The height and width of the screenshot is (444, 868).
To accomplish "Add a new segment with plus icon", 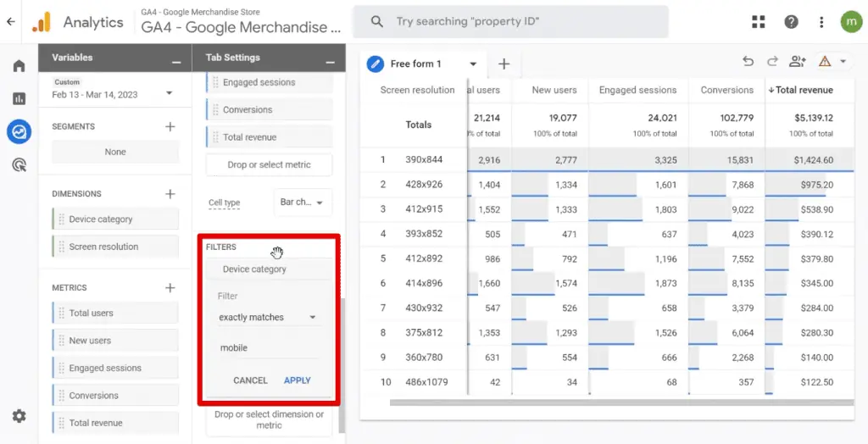I will pyautogui.click(x=170, y=126).
